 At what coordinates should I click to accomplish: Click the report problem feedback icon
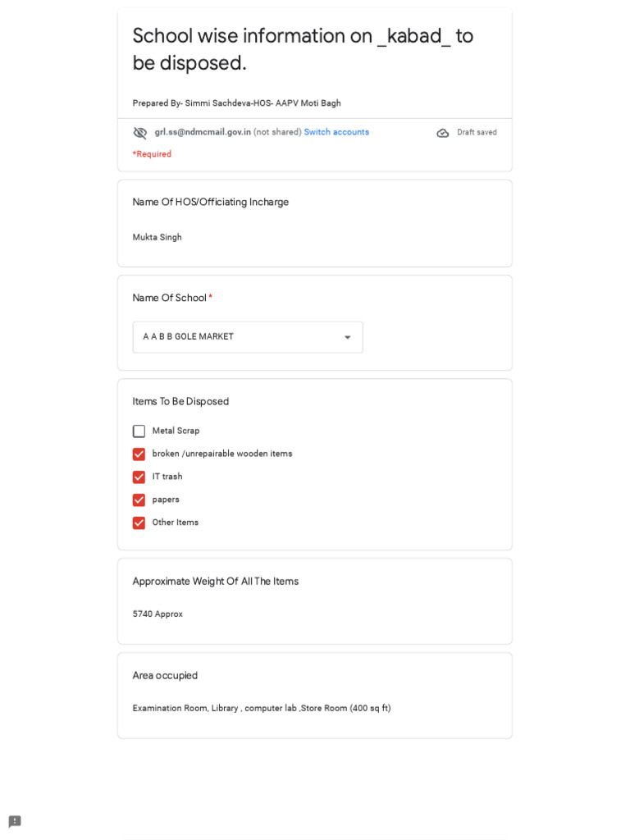[x=15, y=821]
